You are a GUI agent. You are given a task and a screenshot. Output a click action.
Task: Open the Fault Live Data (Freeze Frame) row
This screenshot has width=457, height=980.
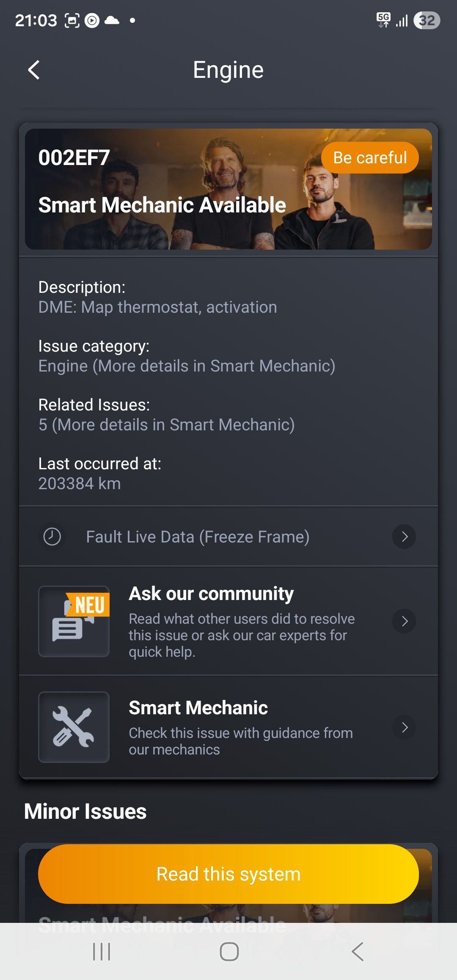(x=198, y=537)
